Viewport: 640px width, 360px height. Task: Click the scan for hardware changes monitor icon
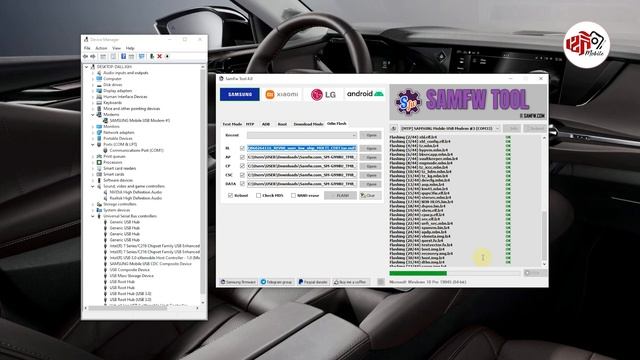[142, 56]
